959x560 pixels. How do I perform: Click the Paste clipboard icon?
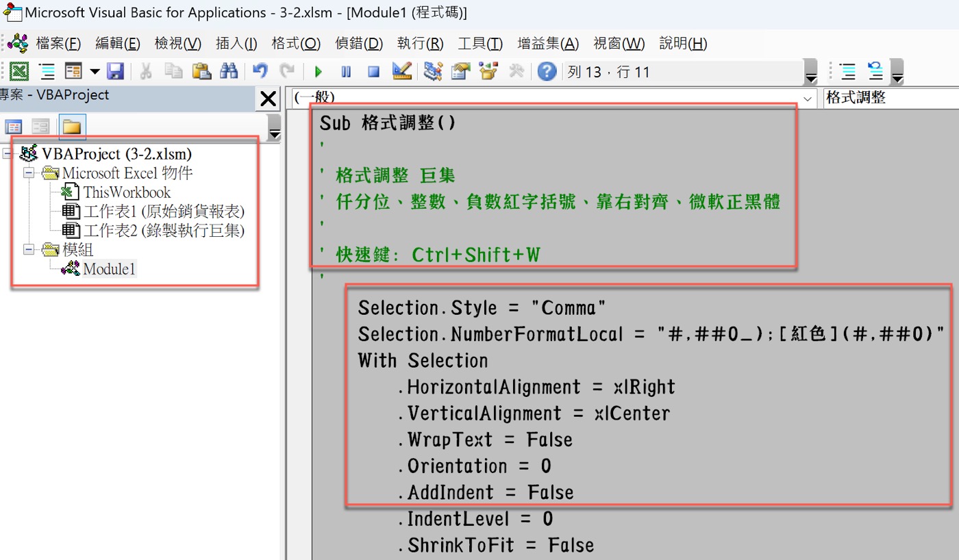click(x=201, y=71)
